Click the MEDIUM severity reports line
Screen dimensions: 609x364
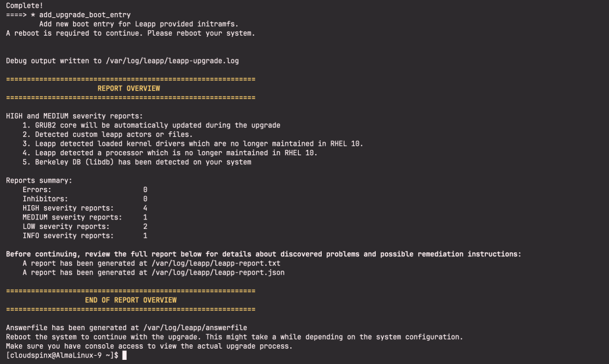click(84, 218)
